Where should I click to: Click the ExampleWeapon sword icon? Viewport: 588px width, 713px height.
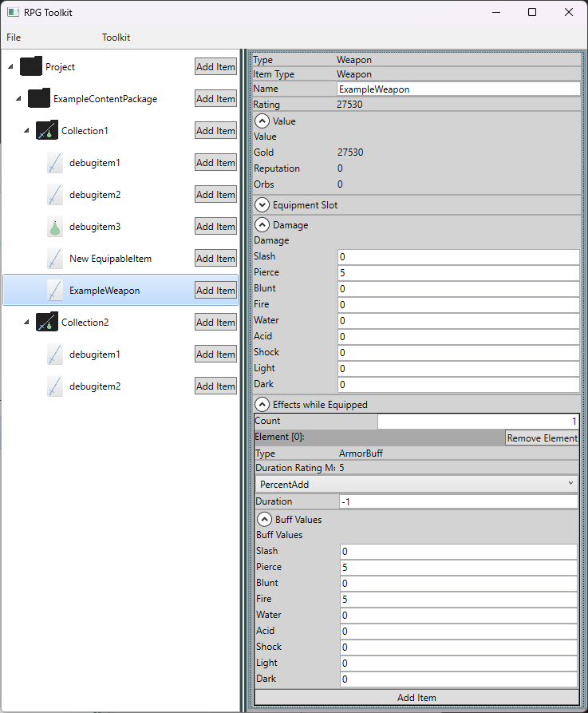click(x=55, y=291)
